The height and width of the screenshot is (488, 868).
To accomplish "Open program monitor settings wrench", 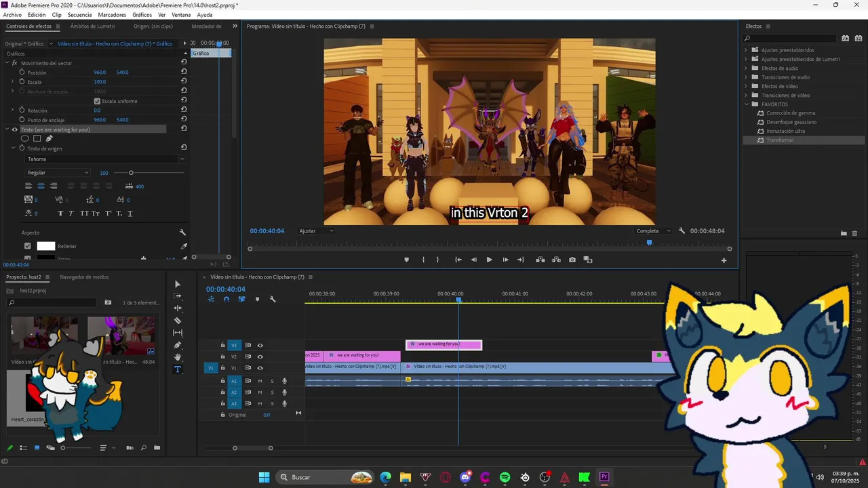I will click(682, 231).
